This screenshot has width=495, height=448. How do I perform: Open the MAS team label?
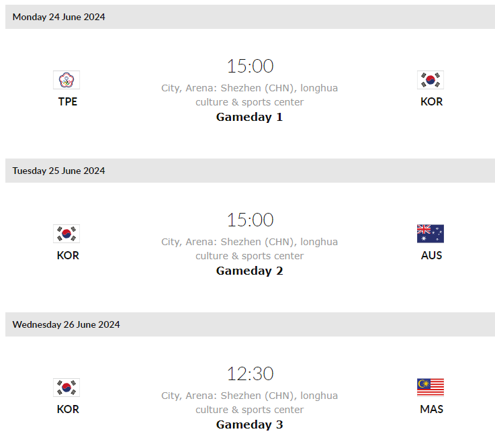431,409
